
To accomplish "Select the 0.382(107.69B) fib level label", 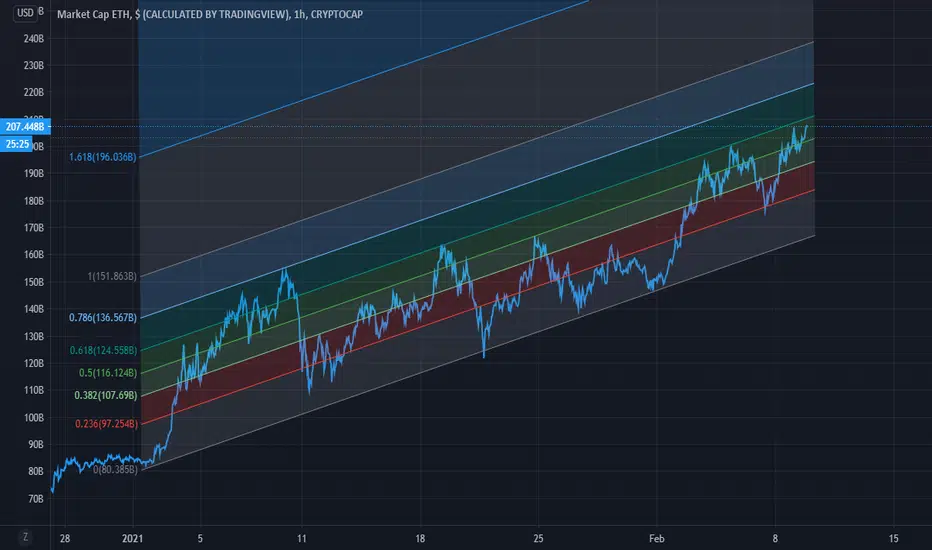I will coord(106,395).
